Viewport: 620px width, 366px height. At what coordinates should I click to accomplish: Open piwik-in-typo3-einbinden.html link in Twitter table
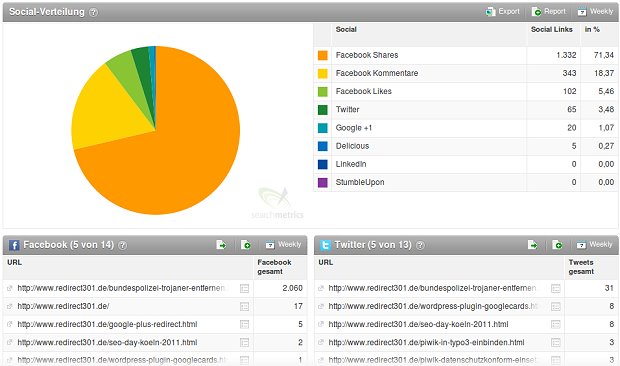pyautogui.click(x=426, y=343)
